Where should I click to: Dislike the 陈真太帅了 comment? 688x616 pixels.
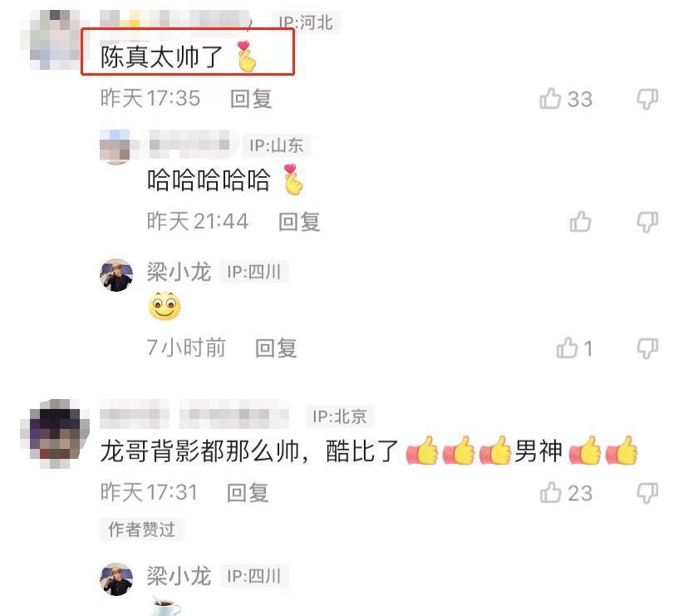(x=647, y=99)
